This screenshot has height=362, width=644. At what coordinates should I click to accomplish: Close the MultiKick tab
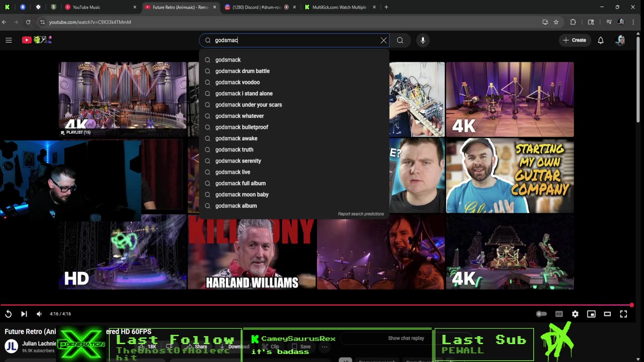click(374, 7)
